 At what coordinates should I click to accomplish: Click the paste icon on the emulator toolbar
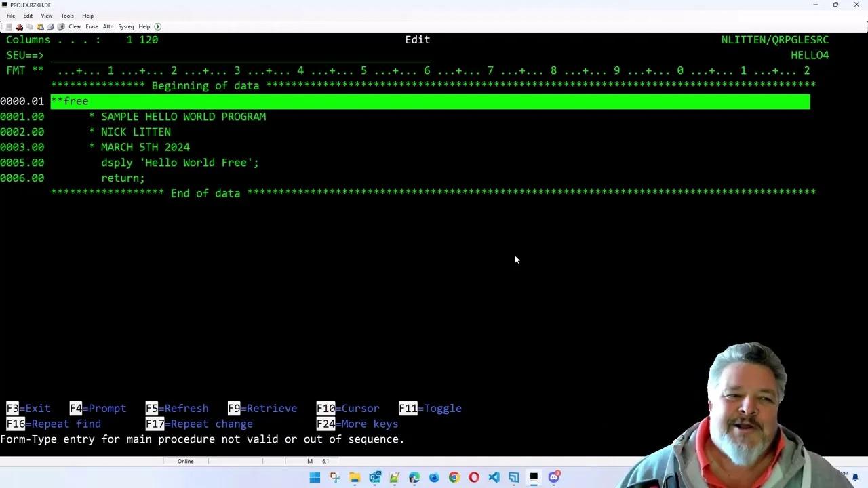click(x=40, y=26)
